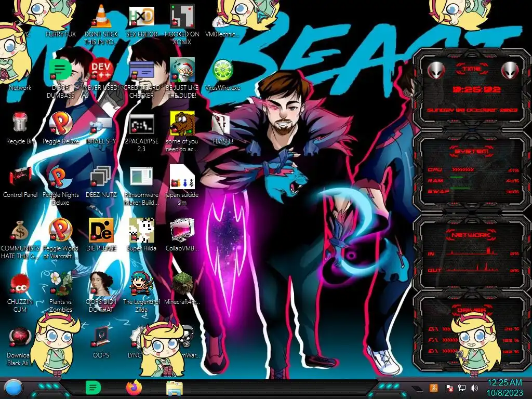Launch Firefox from the taskbar
Screen dimensions: 532x399
click(134, 388)
